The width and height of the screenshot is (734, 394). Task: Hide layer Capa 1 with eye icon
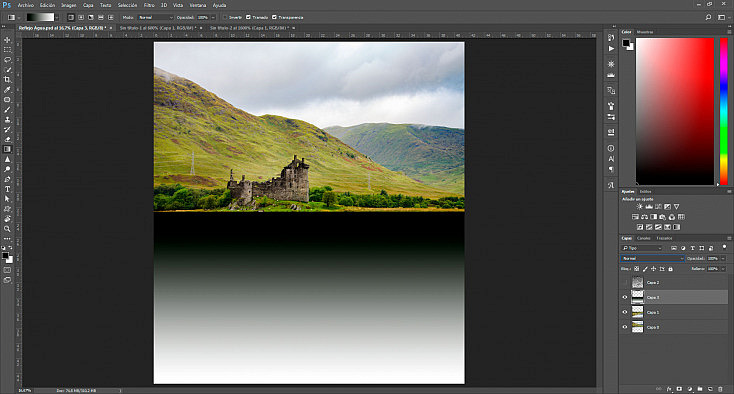pos(624,312)
